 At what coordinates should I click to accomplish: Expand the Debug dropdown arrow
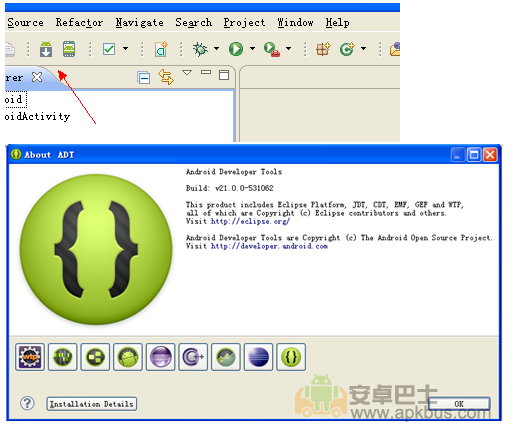coord(217,49)
